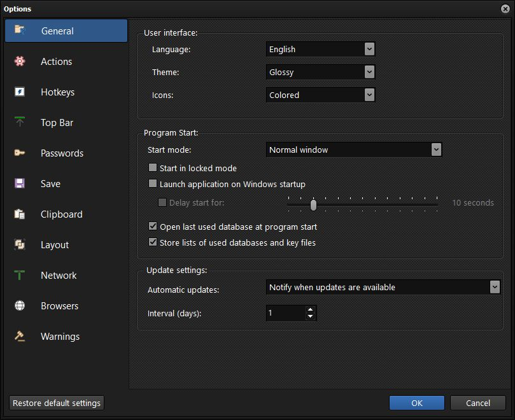Click the 'Program Start:' group heading
This screenshot has height=420, width=515.
[x=171, y=132]
